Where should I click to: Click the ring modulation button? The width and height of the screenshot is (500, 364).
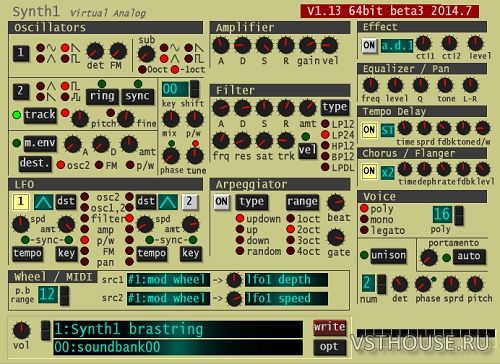pos(102,96)
